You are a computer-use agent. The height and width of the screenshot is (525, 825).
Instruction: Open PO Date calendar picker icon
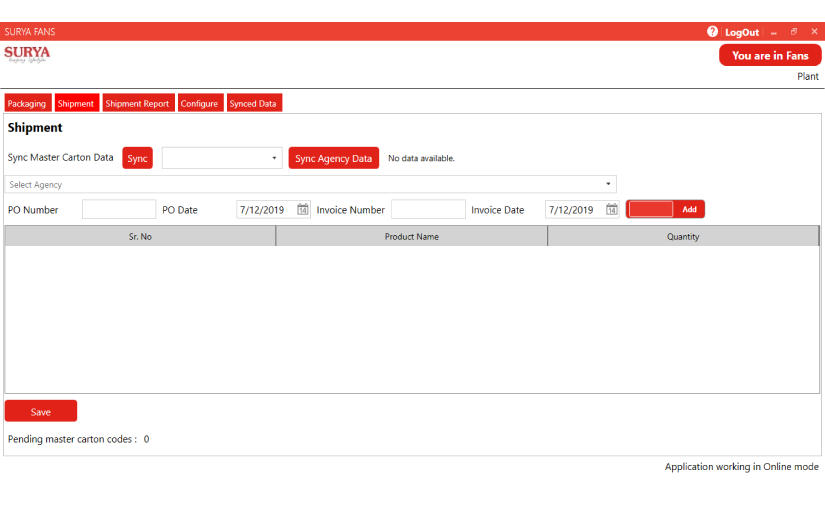click(303, 209)
